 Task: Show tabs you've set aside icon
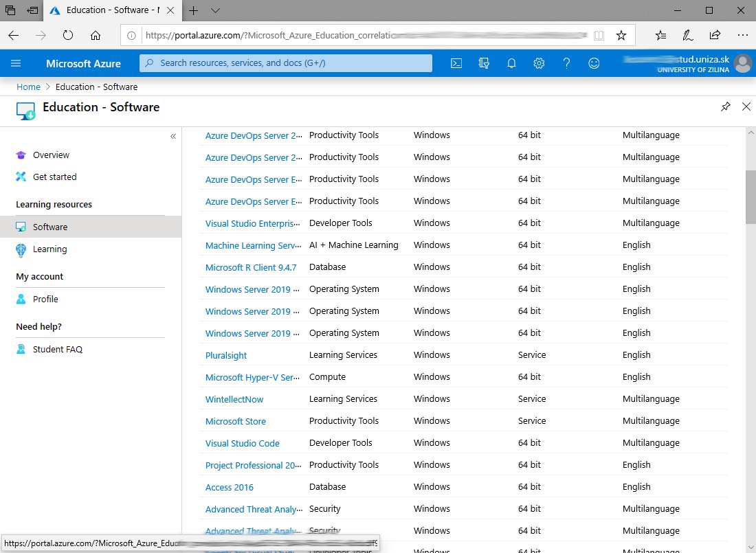tap(10, 10)
